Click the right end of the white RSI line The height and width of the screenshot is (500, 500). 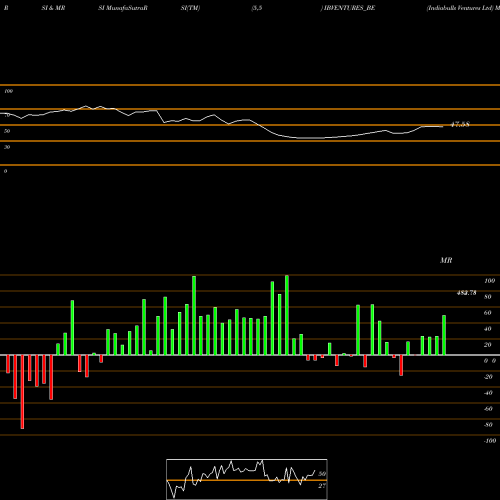[443, 126]
